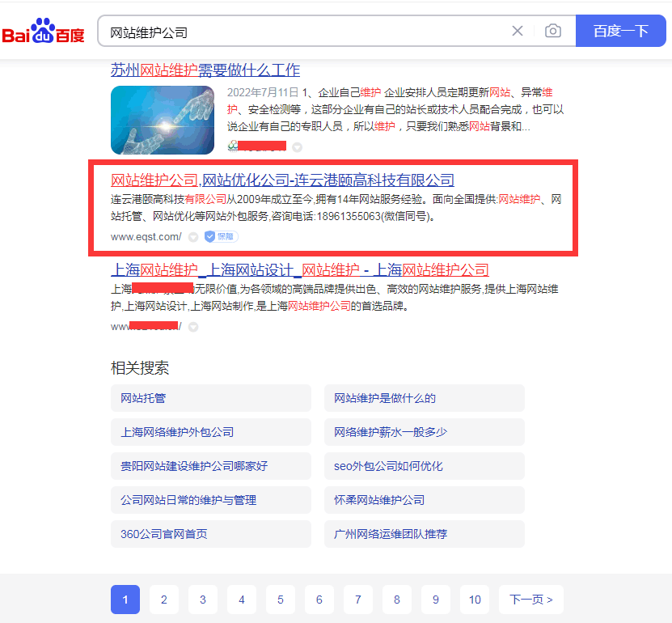Click the 2022年7月11日 date text
This screenshot has width=672, height=623.
click(x=263, y=92)
